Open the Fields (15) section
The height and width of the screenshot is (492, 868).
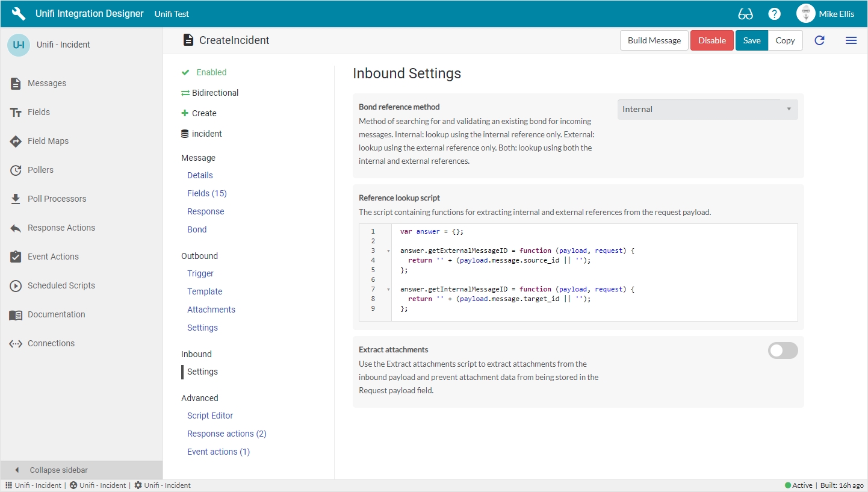(x=206, y=193)
